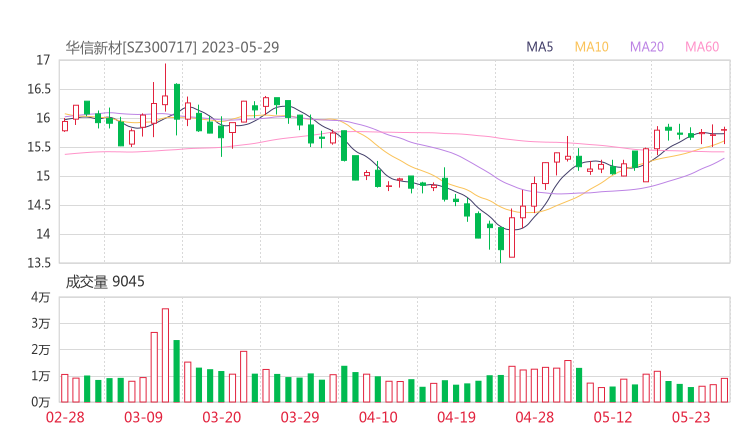Click the 03-20 date axis label

coord(222,417)
